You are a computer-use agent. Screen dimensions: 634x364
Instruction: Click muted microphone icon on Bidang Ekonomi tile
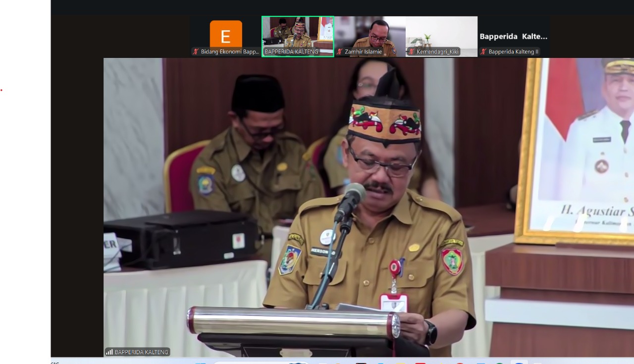(x=196, y=52)
